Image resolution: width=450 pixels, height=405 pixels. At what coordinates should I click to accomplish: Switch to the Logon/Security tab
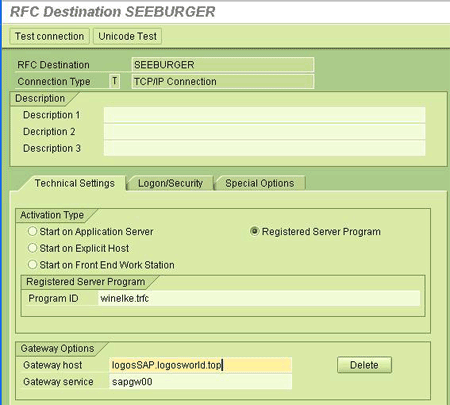pyautogui.click(x=170, y=183)
